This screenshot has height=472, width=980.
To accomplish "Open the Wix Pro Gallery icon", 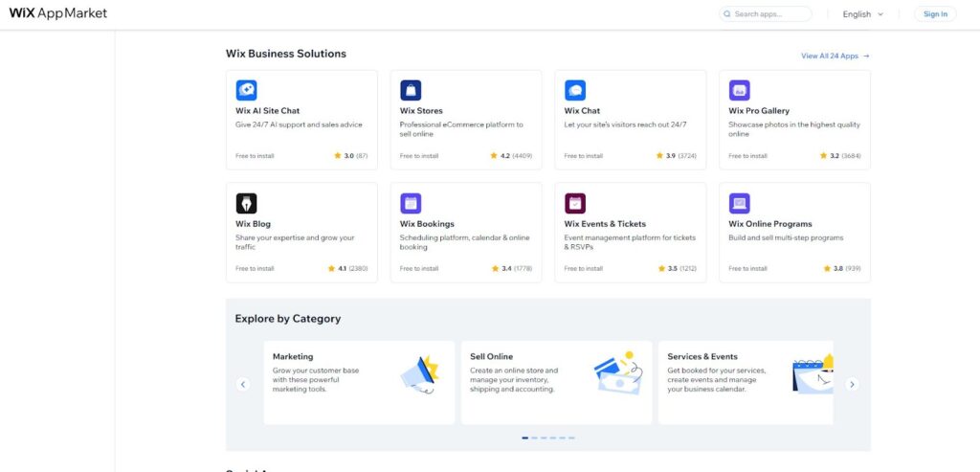I will [x=740, y=91].
